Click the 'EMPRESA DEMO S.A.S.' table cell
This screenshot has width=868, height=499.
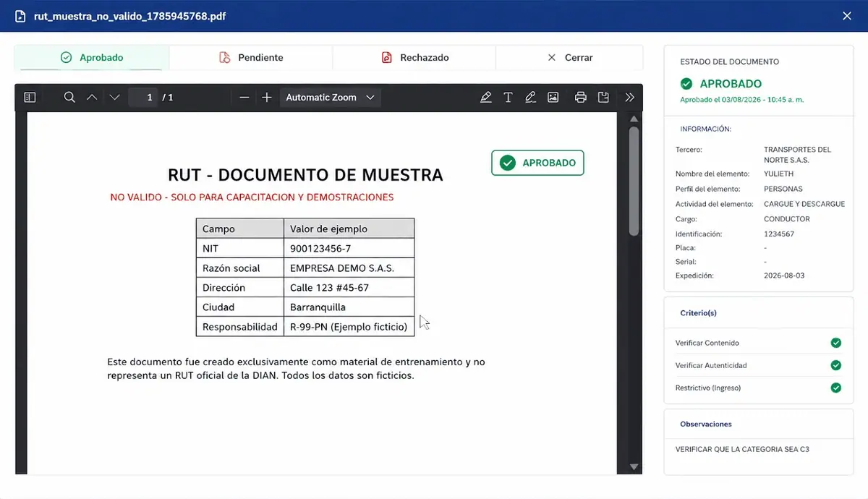point(349,268)
